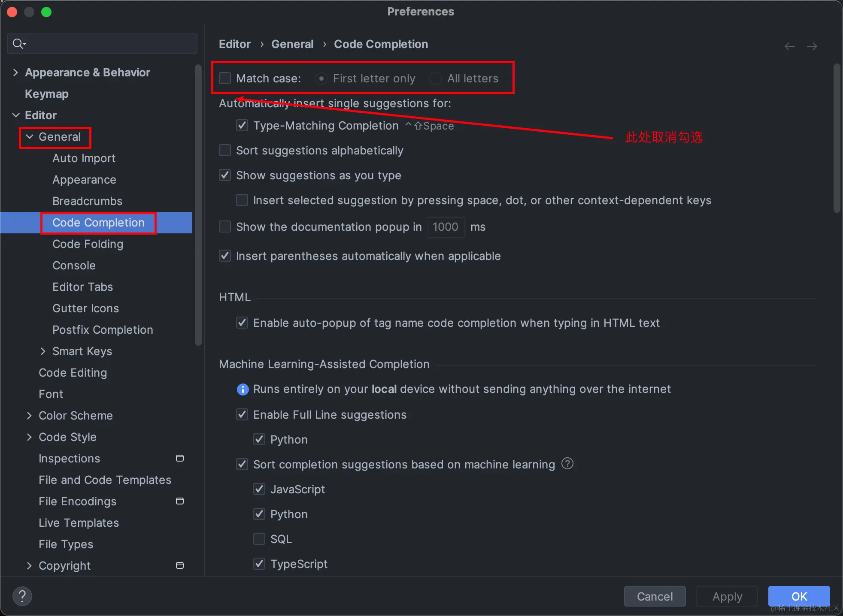Click the info icon near local device note
The image size is (843, 616).
pos(243,389)
